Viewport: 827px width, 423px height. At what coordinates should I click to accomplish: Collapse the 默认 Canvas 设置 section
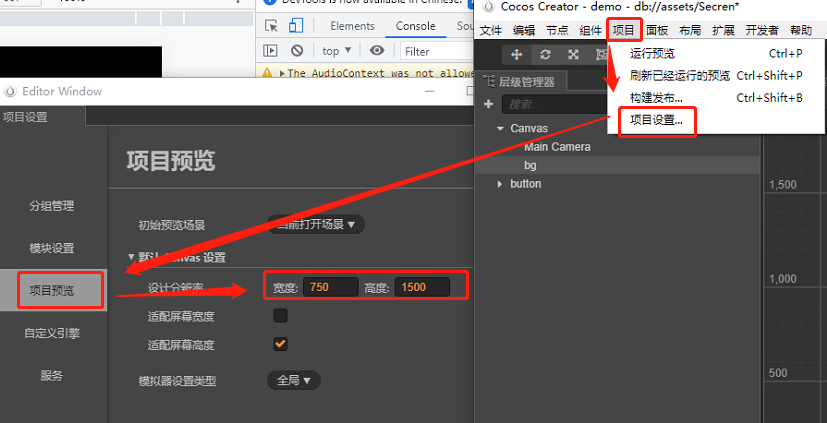131,257
